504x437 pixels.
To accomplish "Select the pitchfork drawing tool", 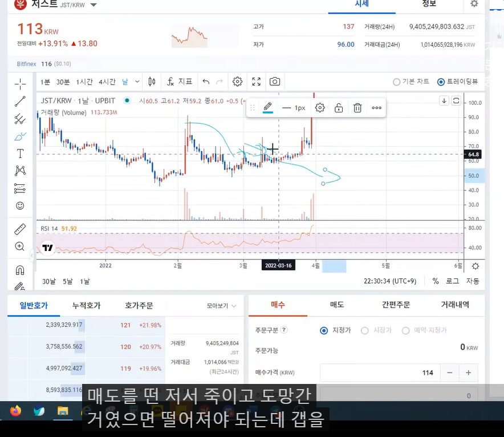I will (20, 119).
